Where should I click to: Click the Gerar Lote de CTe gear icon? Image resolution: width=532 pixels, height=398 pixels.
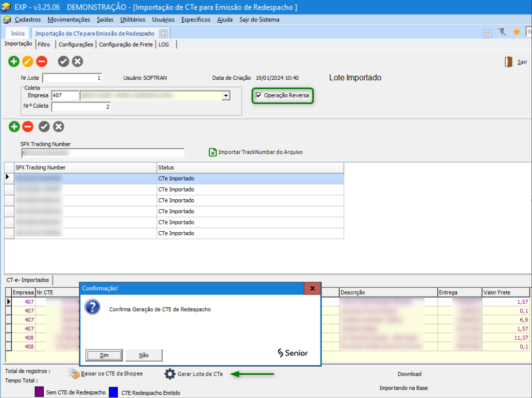(x=169, y=374)
